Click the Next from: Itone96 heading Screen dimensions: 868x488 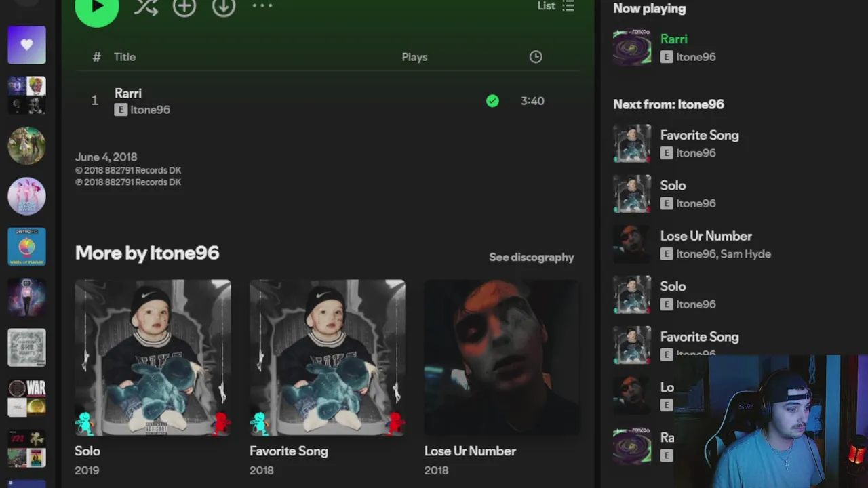(x=669, y=104)
